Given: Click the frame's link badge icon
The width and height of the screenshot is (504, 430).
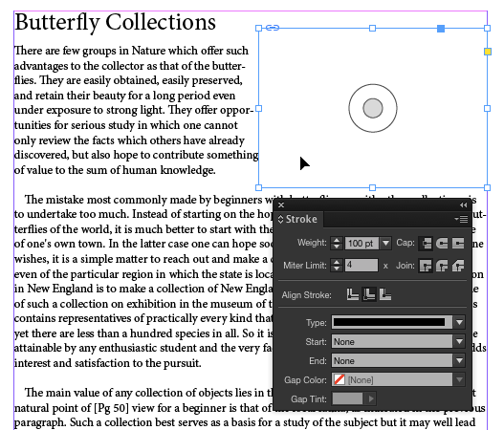Looking at the screenshot, I should pos(273,28).
